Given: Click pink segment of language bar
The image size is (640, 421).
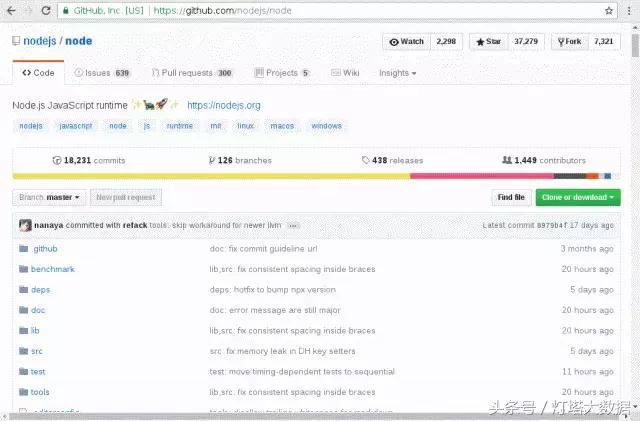Looking at the screenshot, I should coord(482,176).
